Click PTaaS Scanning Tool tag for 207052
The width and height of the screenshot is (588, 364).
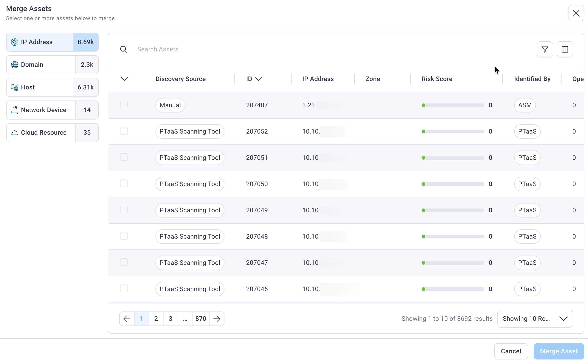point(190,132)
